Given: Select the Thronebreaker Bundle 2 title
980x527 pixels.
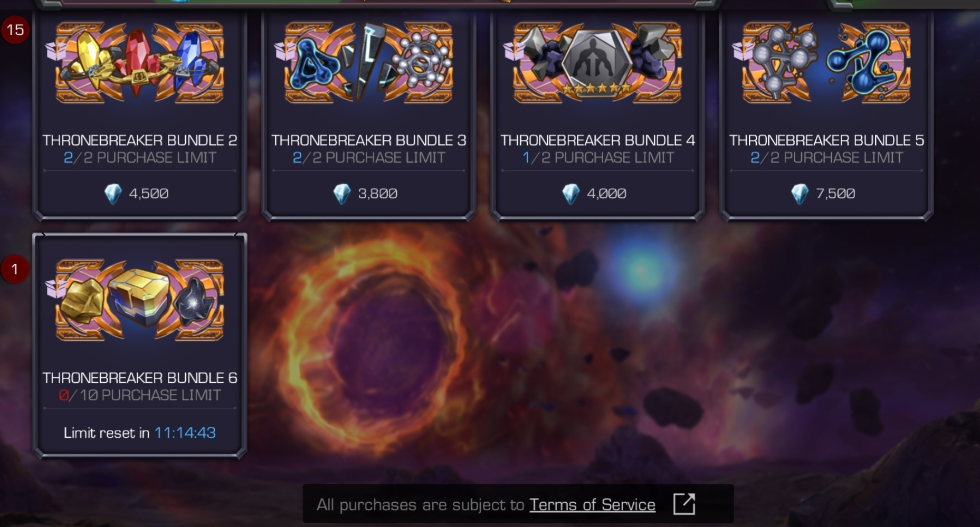Looking at the screenshot, I should [140, 140].
